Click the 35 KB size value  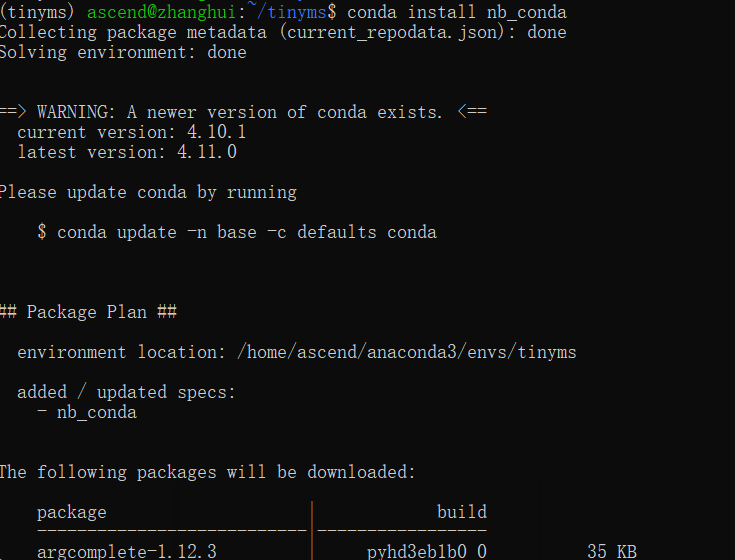[612, 551]
